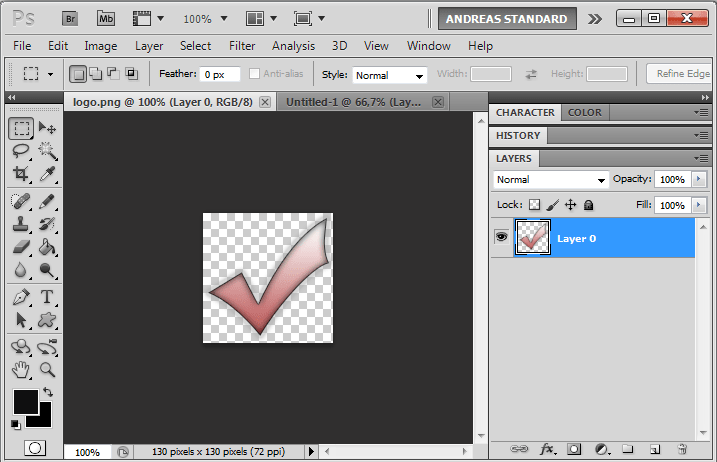The height and width of the screenshot is (462, 717).
Task: Add a layer mask
Action: (x=574, y=449)
